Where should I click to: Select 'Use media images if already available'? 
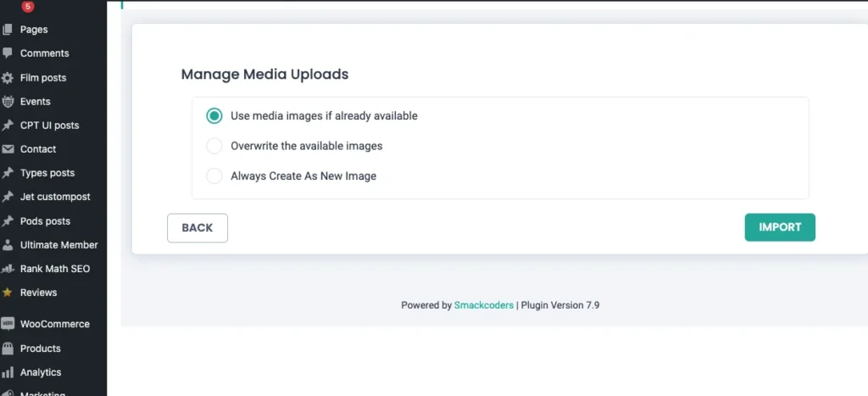[x=214, y=116]
